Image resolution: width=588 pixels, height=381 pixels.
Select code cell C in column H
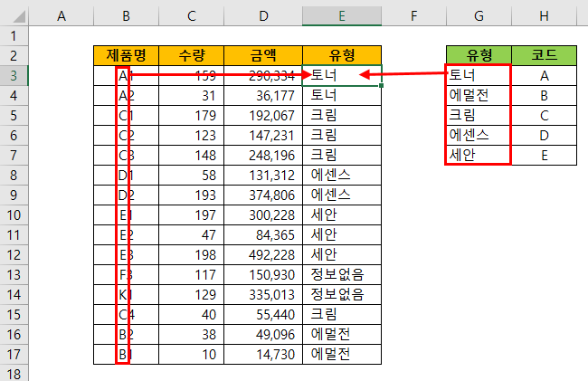(x=544, y=116)
